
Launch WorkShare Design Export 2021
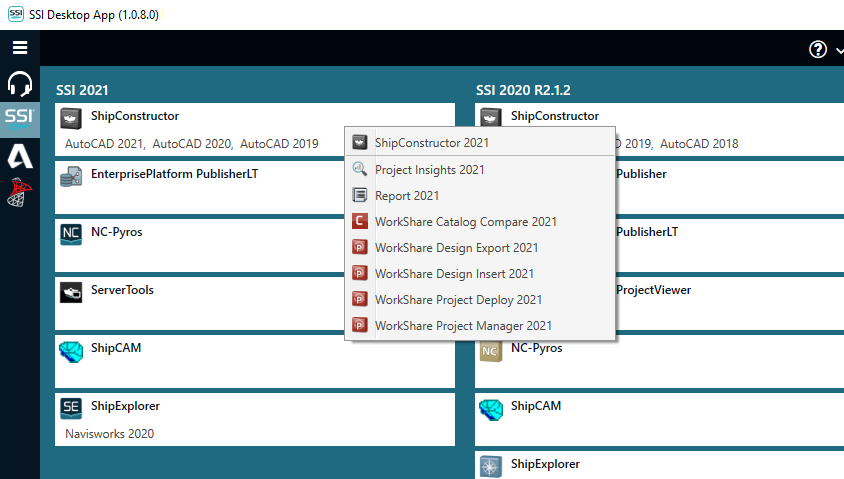pos(480,248)
